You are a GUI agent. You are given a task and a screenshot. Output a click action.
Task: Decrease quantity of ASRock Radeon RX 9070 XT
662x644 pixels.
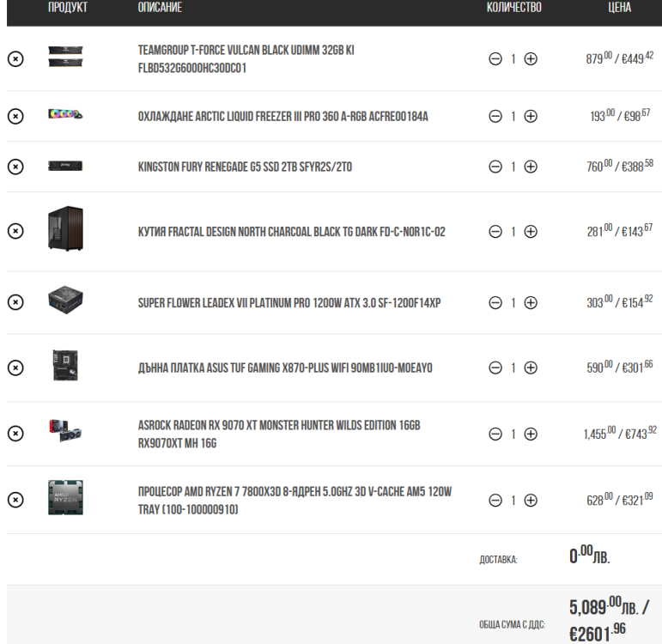pyautogui.click(x=495, y=434)
